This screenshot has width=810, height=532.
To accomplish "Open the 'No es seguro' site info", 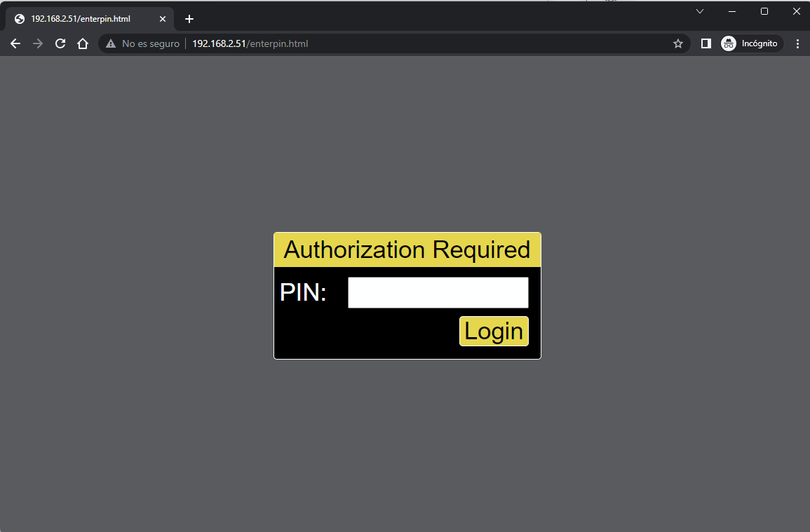I will (142, 43).
